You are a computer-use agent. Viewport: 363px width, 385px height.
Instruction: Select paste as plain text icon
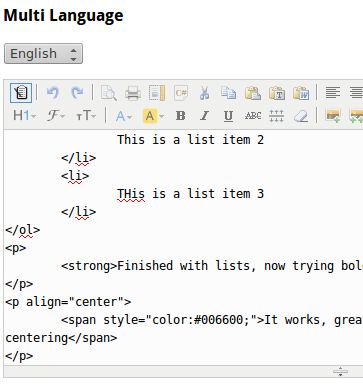(x=277, y=93)
